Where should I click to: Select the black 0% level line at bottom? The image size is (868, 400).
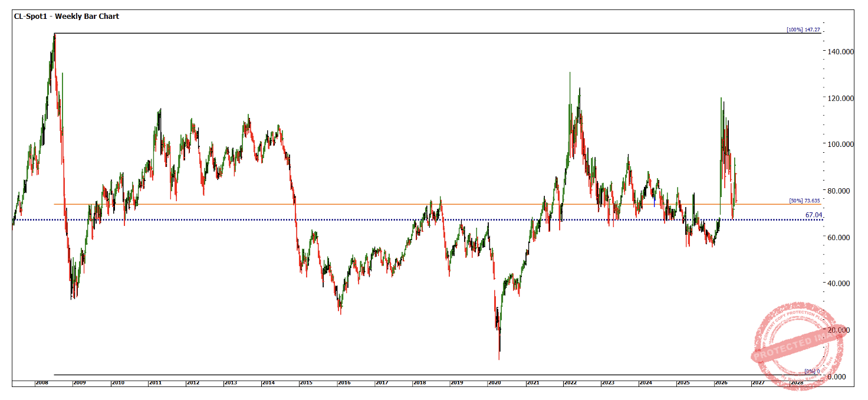point(437,375)
